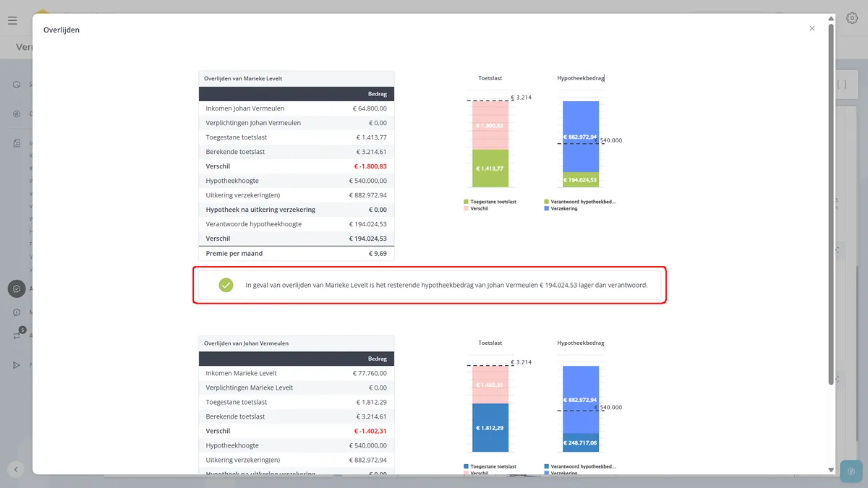Screen dimensions: 868x488
Task: Click the paper plane icon in the sidebar
Action: pos(17,365)
